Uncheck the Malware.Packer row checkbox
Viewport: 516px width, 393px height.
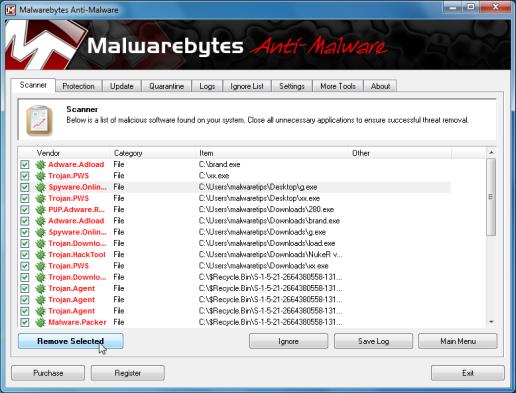[x=25, y=322]
